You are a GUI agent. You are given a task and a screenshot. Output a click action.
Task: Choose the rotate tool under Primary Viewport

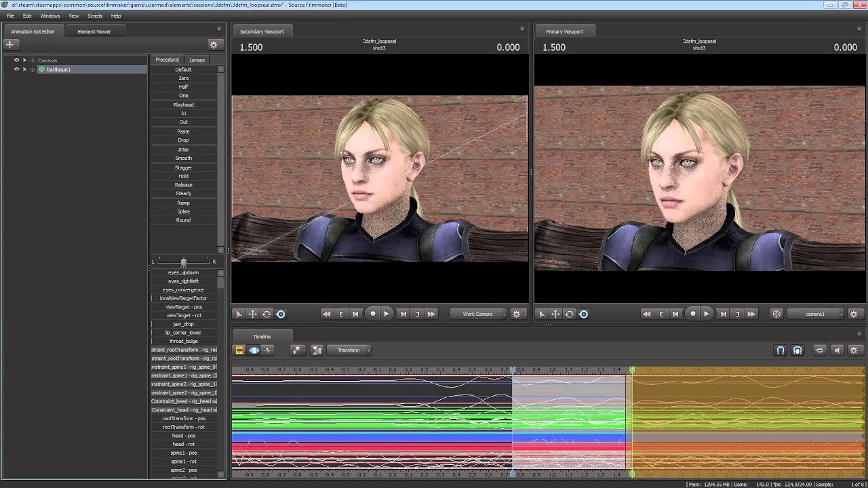(570, 314)
